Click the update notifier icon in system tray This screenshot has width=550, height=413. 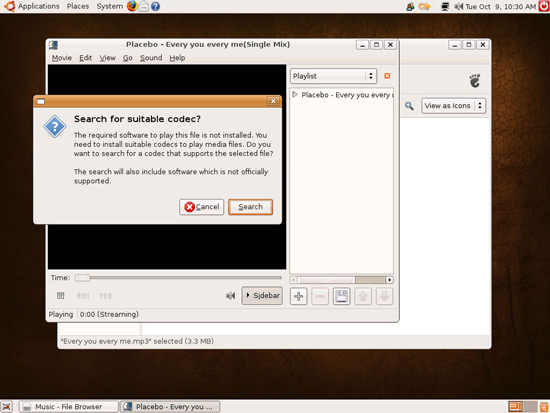410,6
